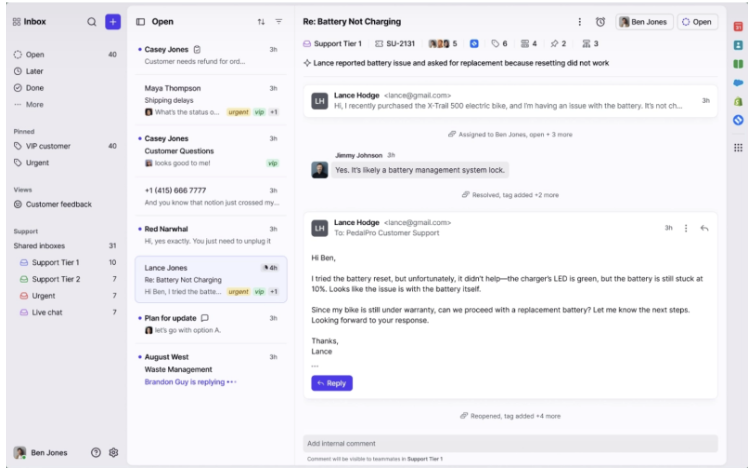The height and width of the screenshot is (472, 750).
Task: Open Plan for update conversation
Action: pyautogui.click(x=211, y=324)
